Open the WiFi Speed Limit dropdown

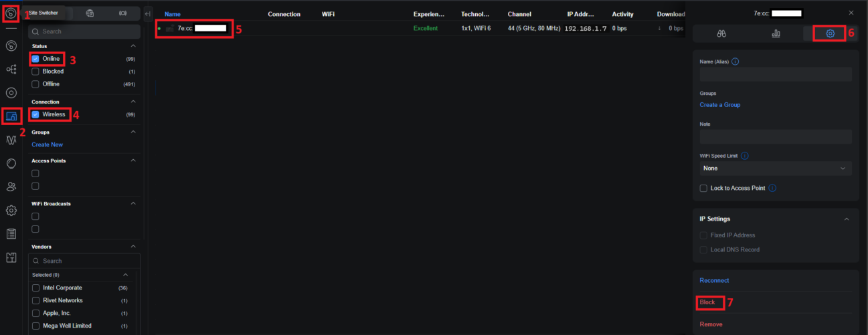[x=775, y=169]
